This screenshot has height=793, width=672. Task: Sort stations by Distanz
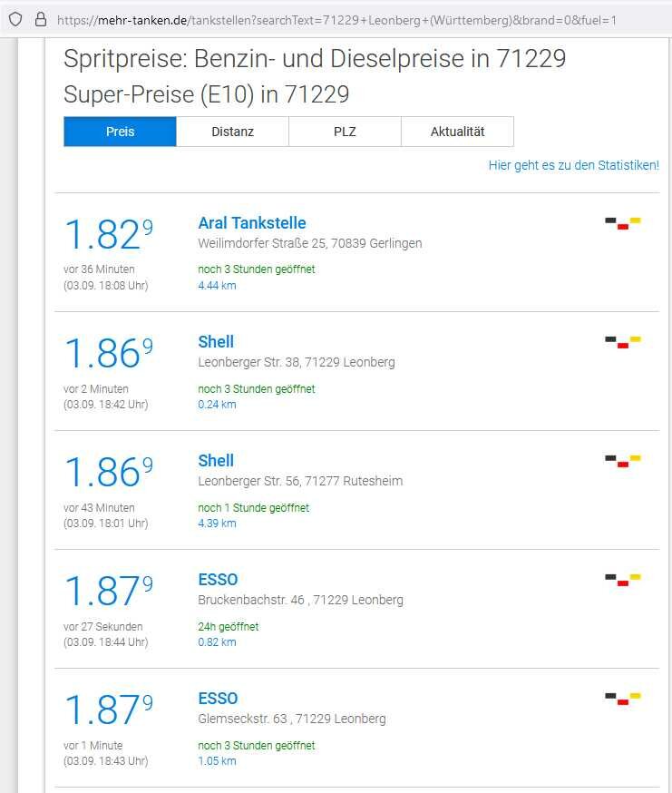(232, 132)
